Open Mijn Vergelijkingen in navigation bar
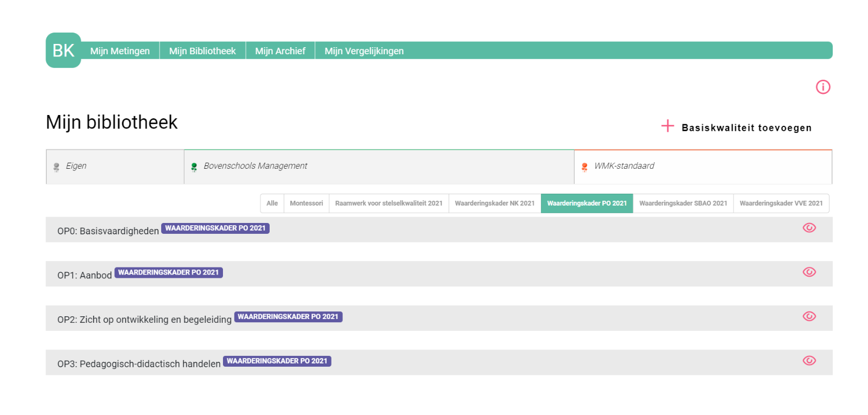The image size is (868, 415). tap(364, 51)
